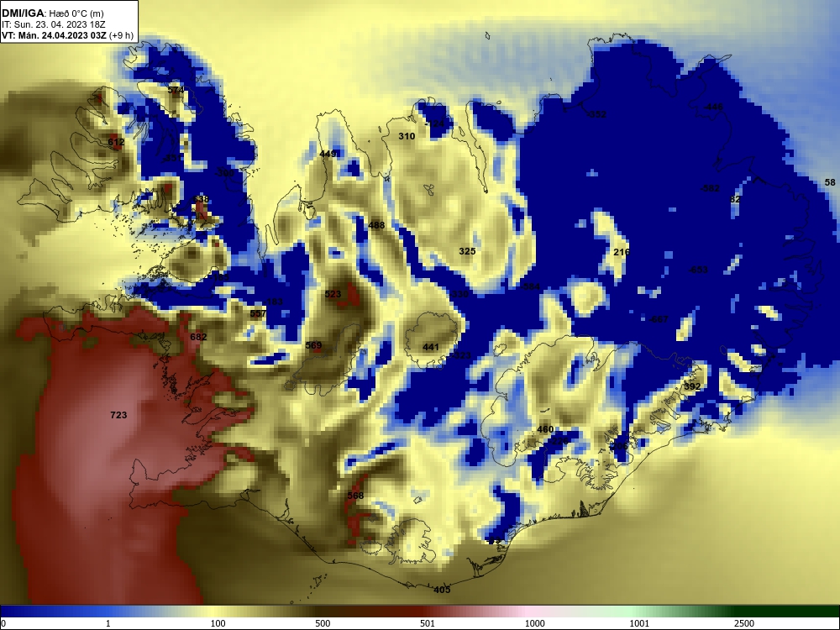Viewport: 840px width, 630px height.
Task: Click the map value 574
Action: pyautogui.click(x=176, y=90)
